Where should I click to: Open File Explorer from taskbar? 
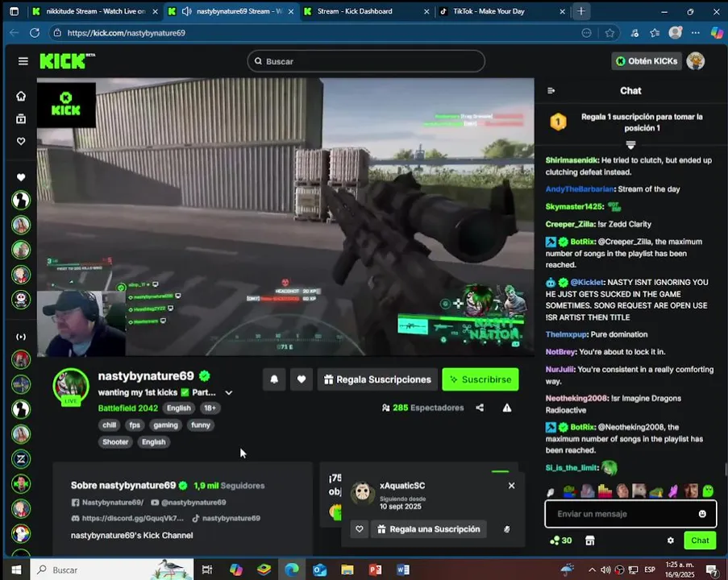click(347, 570)
